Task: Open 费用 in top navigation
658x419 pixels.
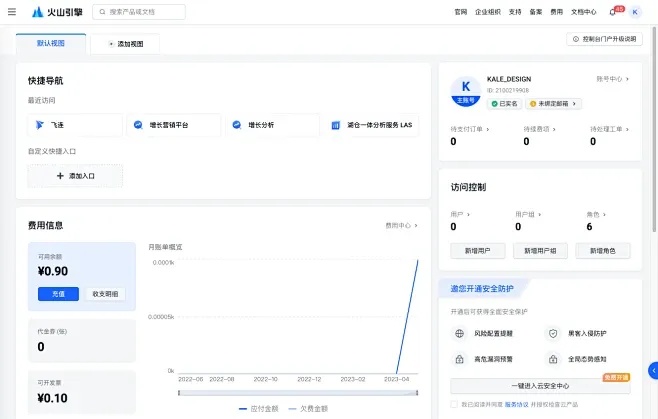Action: click(x=556, y=12)
